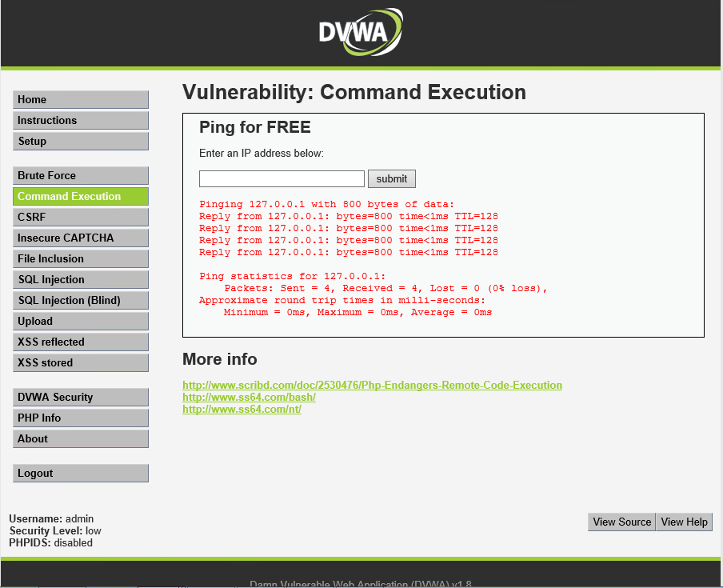Navigate to File Inclusion
723x588 pixels.
tap(81, 258)
